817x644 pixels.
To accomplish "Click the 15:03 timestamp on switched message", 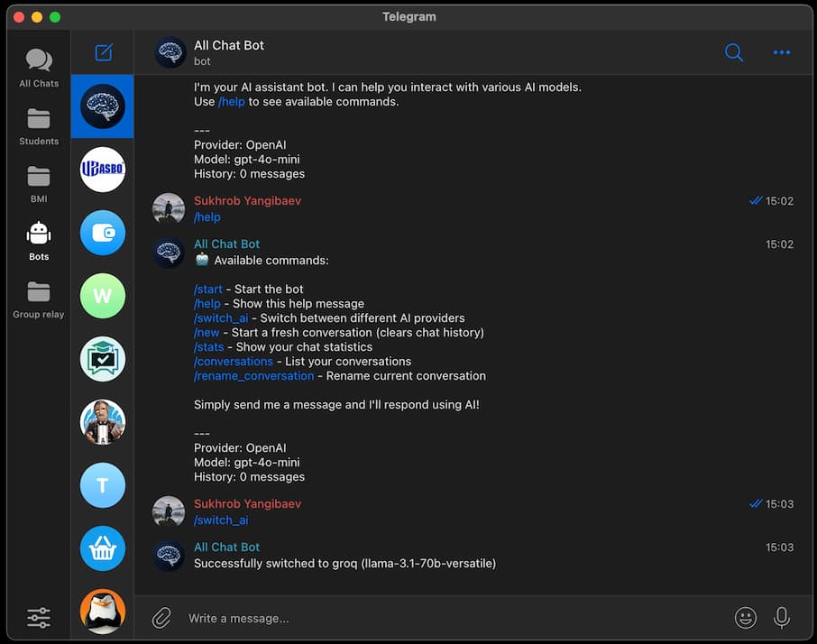I will (x=779, y=547).
